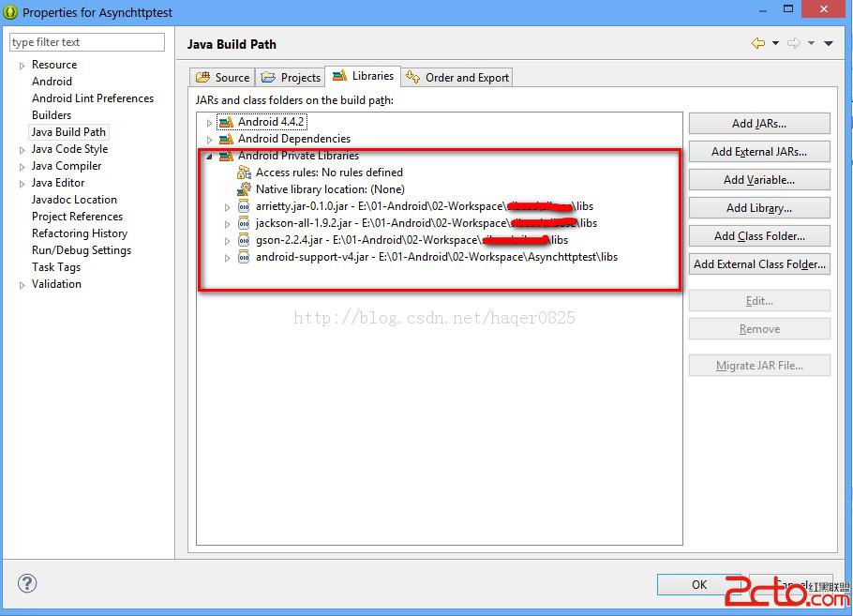
Task: Collapse the Android Private Libraries node
Action: [209, 157]
